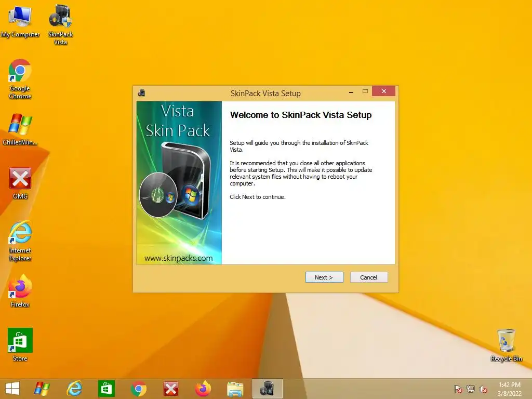Click the www.skinpacks.com text on banner
The height and width of the screenshot is (399, 532).
(179, 258)
